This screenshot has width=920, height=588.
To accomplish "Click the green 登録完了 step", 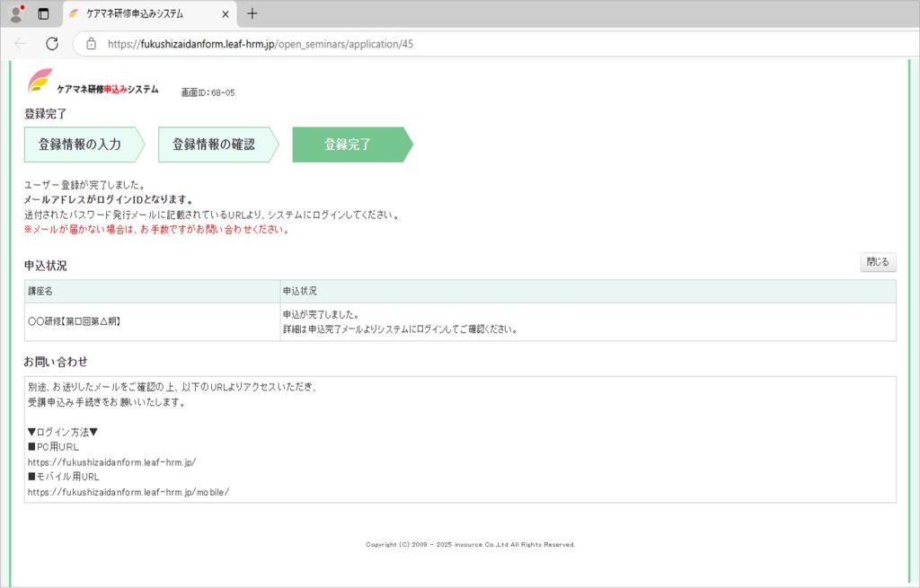I will coord(348,145).
